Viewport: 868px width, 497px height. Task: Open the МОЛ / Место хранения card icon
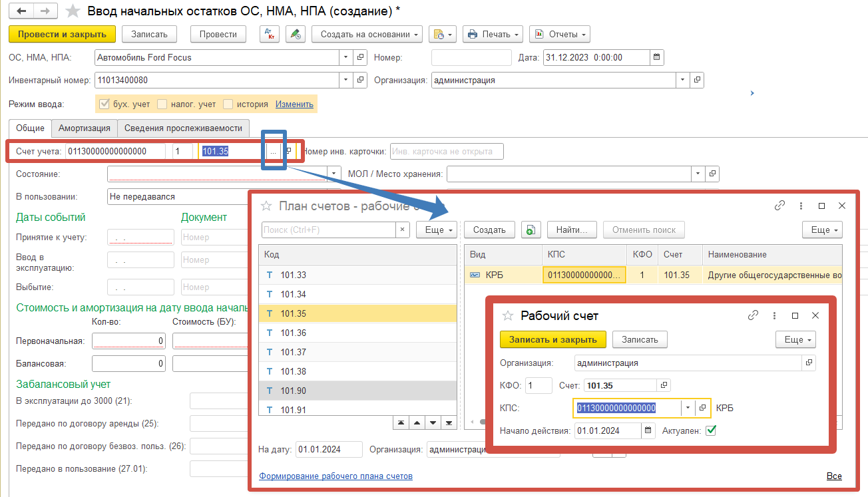tap(712, 174)
